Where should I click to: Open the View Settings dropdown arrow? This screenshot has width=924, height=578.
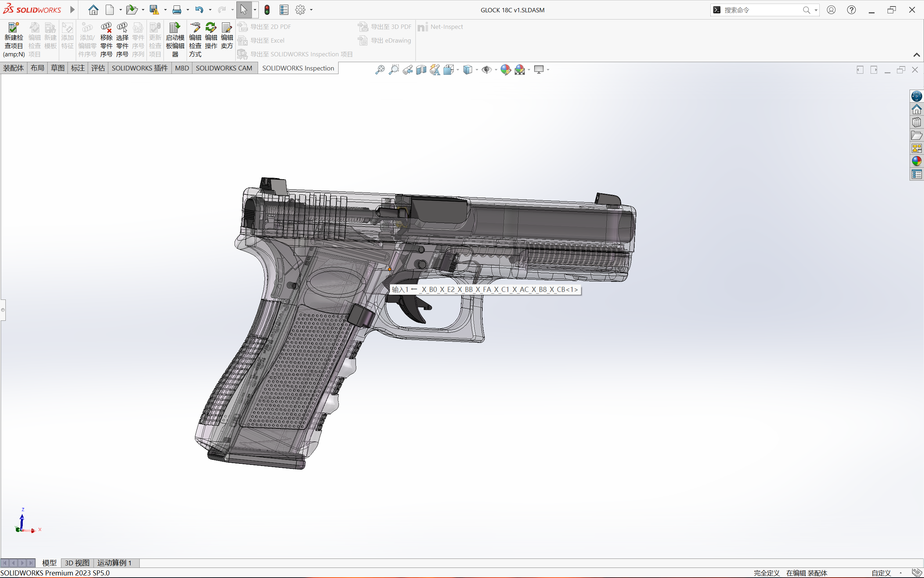[x=548, y=70]
